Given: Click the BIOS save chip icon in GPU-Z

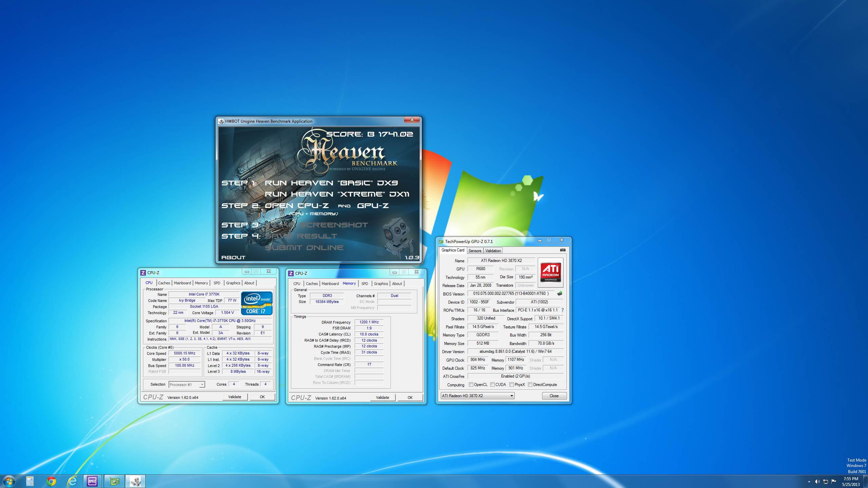Looking at the screenshot, I should 559,293.
